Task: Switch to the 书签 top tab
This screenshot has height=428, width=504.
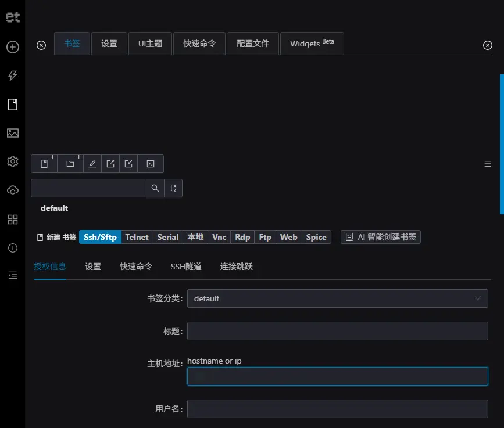Action: (x=72, y=44)
